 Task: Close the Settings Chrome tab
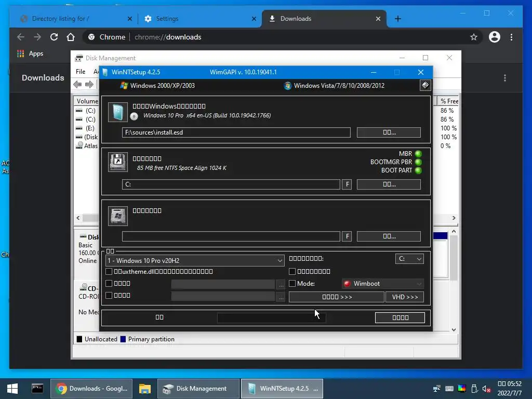tap(254, 19)
